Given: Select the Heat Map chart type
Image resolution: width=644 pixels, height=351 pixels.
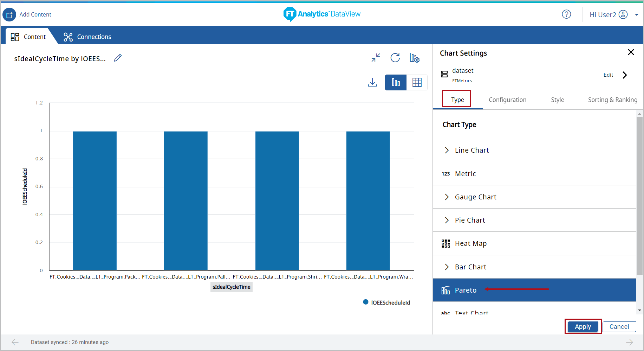Looking at the screenshot, I should tap(534, 243).
